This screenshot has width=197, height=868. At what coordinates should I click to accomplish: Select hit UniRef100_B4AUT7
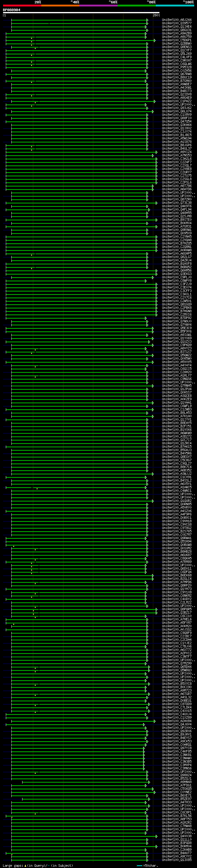click(177, 853)
